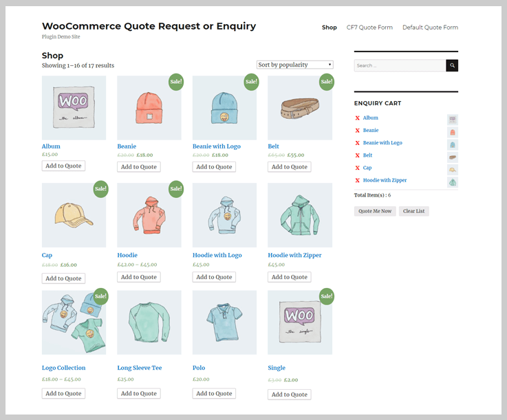
Task: Open Default Quote Form menu item
Action: (430, 27)
